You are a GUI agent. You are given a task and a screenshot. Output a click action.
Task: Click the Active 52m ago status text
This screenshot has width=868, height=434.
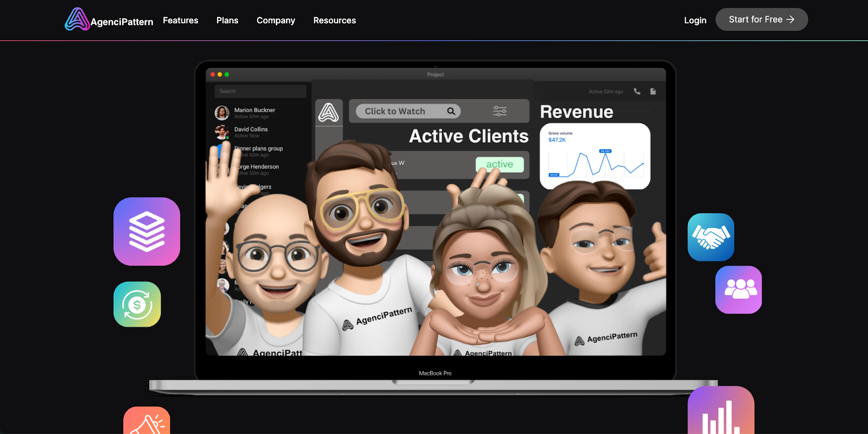[x=606, y=92]
